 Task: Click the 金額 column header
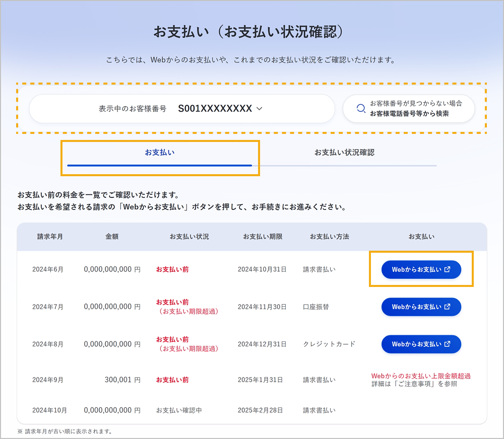112,237
